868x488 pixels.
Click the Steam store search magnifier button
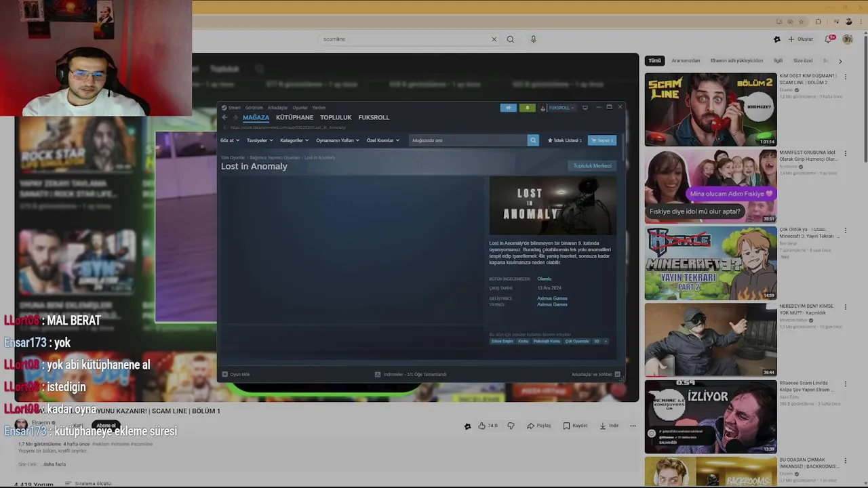click(x=533, y=140)
